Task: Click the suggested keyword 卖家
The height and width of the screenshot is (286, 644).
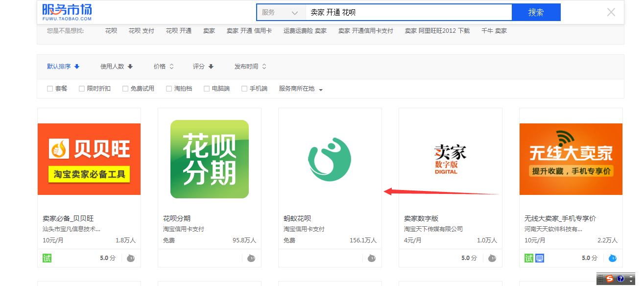Action: (x=209, y=31)
